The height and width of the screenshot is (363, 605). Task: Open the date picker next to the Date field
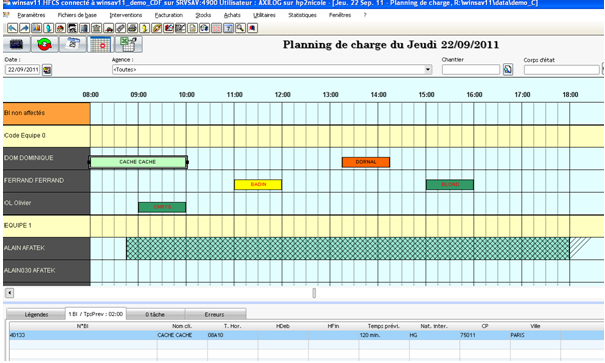pyautogui.click(x=47, y=70)
